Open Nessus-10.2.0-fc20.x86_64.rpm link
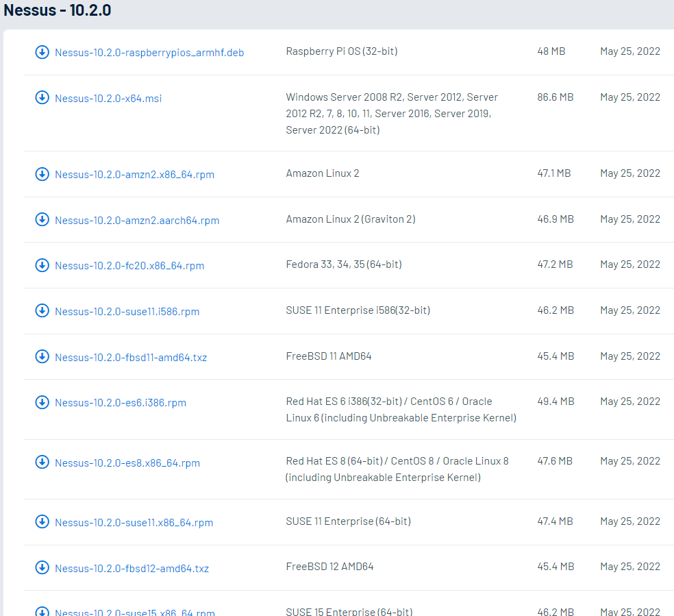The image size is (674, 616). [129, 266]
